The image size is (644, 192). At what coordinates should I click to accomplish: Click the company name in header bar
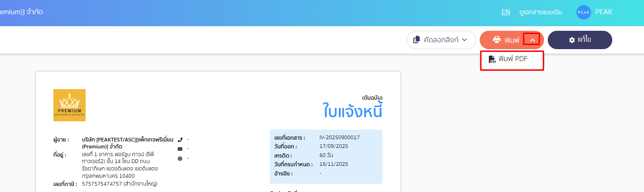pyautogui.click(x=22, y=12)
